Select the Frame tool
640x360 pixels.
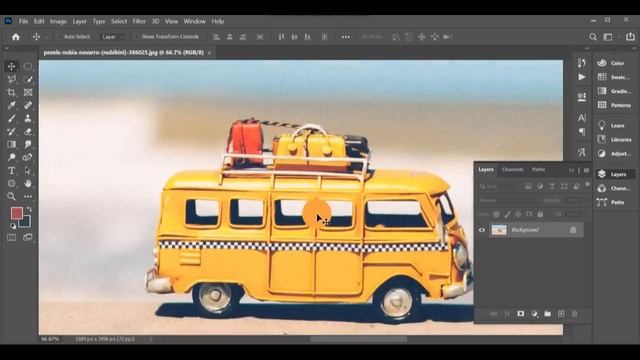click(28, 92)
